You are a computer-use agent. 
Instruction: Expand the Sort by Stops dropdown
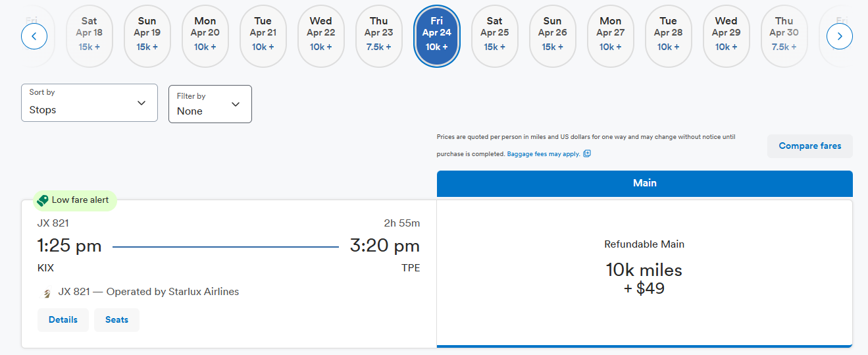coord(89,103)
